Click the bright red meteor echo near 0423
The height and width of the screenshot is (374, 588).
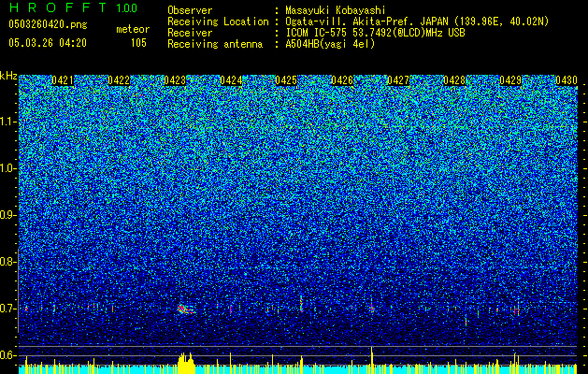click(185, 309)
